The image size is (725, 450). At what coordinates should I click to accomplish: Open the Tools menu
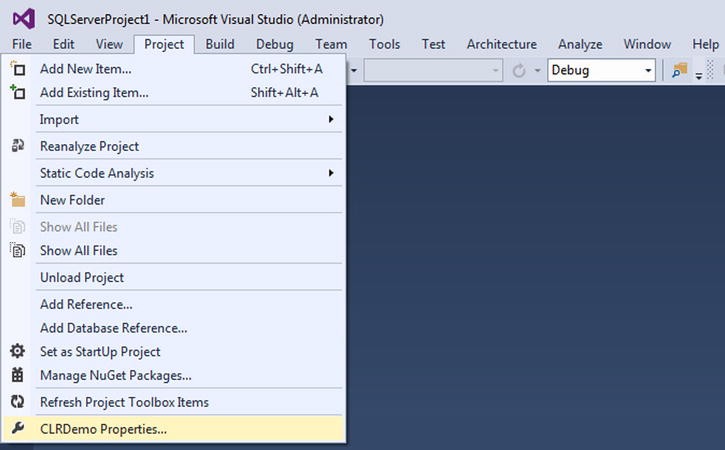384,44
